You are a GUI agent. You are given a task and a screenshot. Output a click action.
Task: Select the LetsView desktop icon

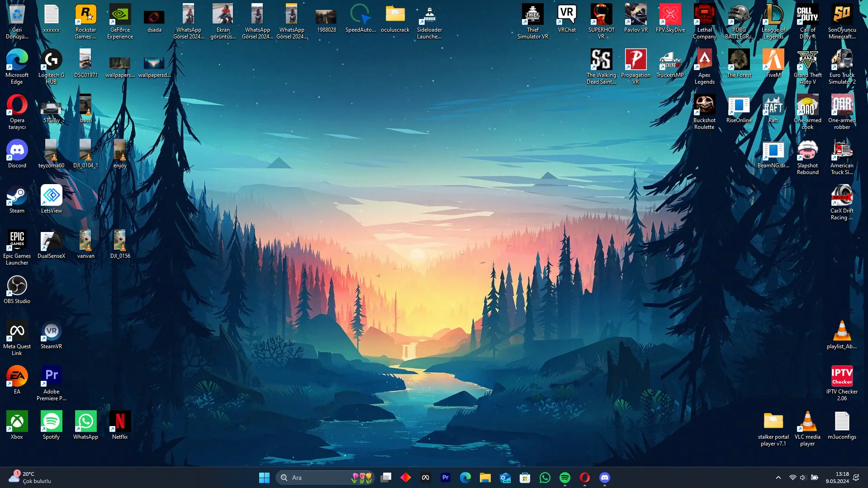coord(51,199)
